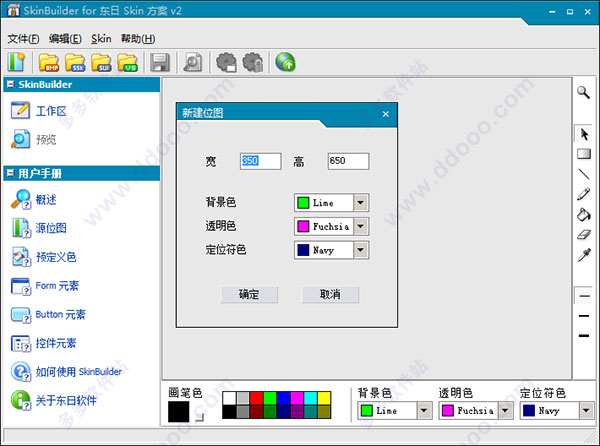Image resolution: width=600 pixels, height=446 pixels.
Task: Select the eraser tool
Action: [x=584, y=234]
